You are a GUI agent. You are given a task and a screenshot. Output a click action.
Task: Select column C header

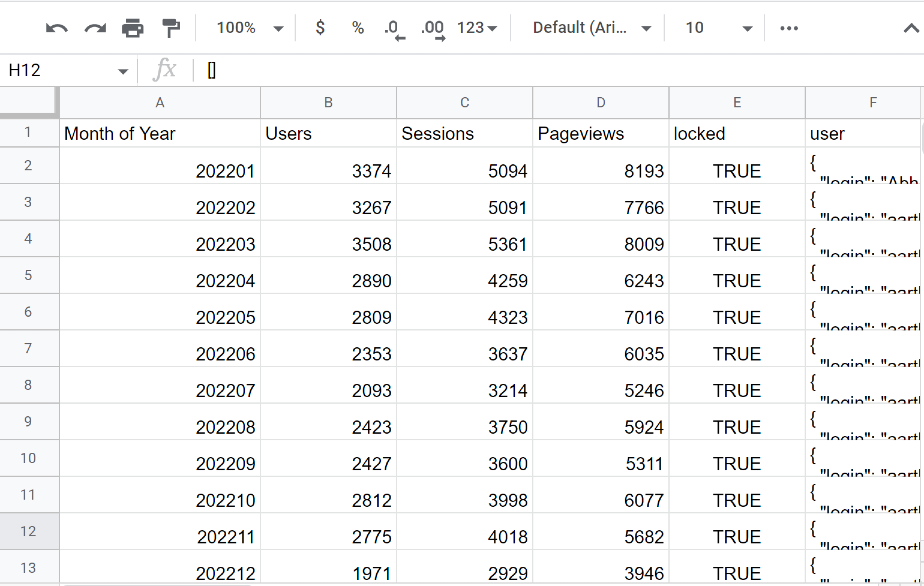coord(464,103)
